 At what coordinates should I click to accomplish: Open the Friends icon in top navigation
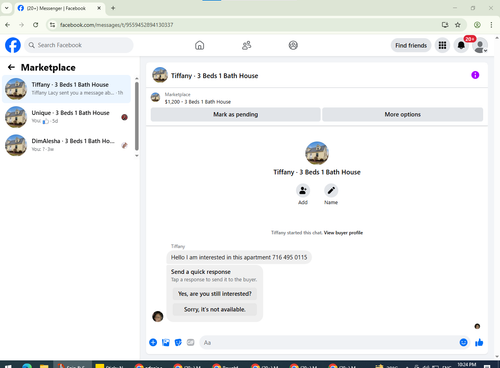coord(247,45)
